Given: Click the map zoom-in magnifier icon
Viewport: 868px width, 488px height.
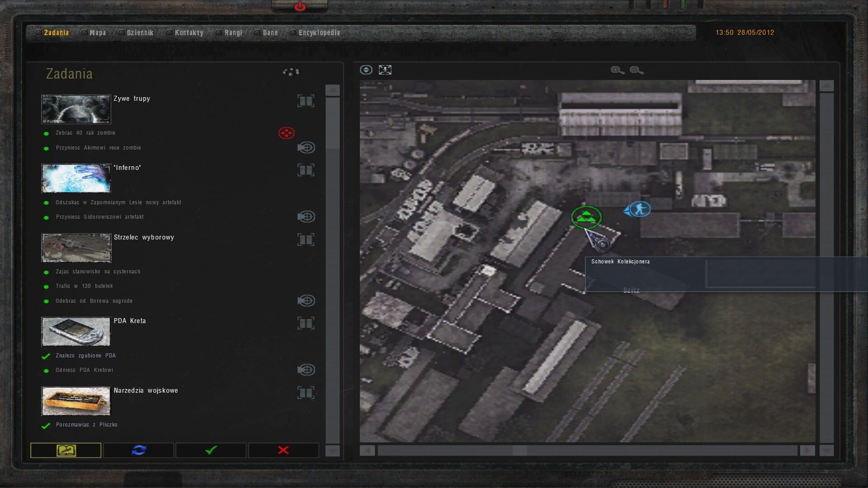Looking at the screenshot, I should tap(617, 70).
